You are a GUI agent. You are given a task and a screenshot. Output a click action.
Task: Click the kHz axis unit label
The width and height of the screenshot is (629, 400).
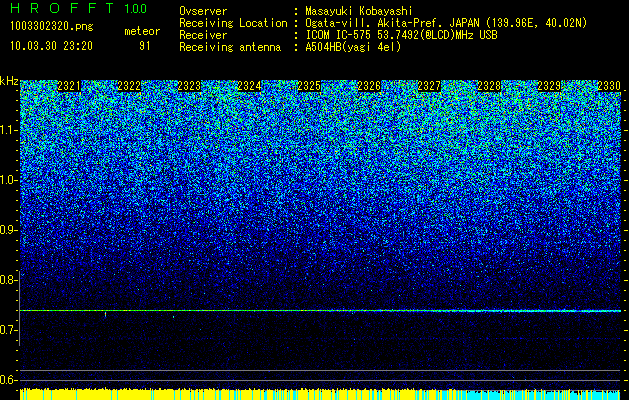coord(9,81)
